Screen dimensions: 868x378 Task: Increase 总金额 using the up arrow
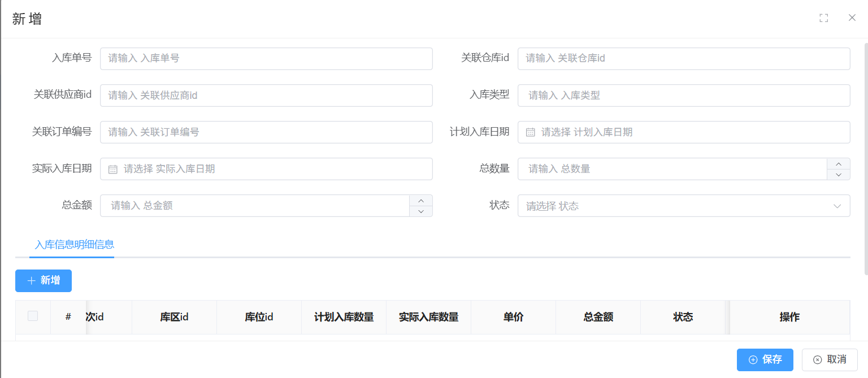point(420,201)
